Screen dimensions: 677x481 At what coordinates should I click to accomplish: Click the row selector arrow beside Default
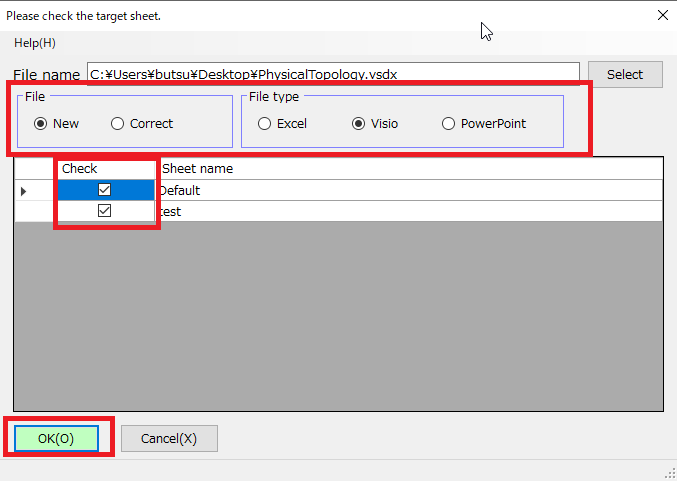(24, 190)
